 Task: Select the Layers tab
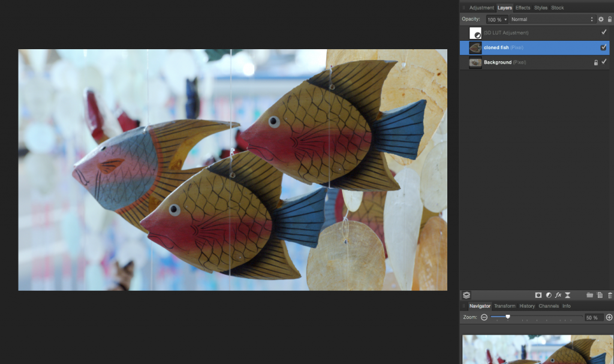tap(505, 8)
